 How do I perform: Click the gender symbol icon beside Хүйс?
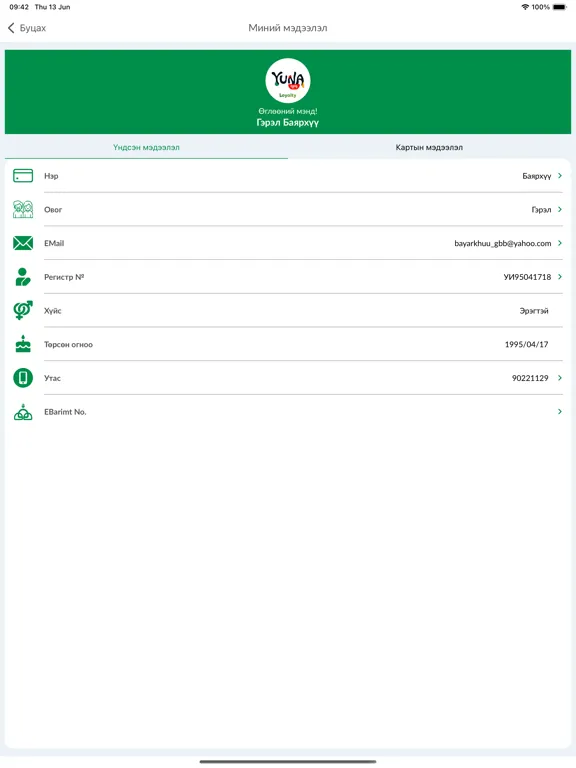click(x=23, y=310)
